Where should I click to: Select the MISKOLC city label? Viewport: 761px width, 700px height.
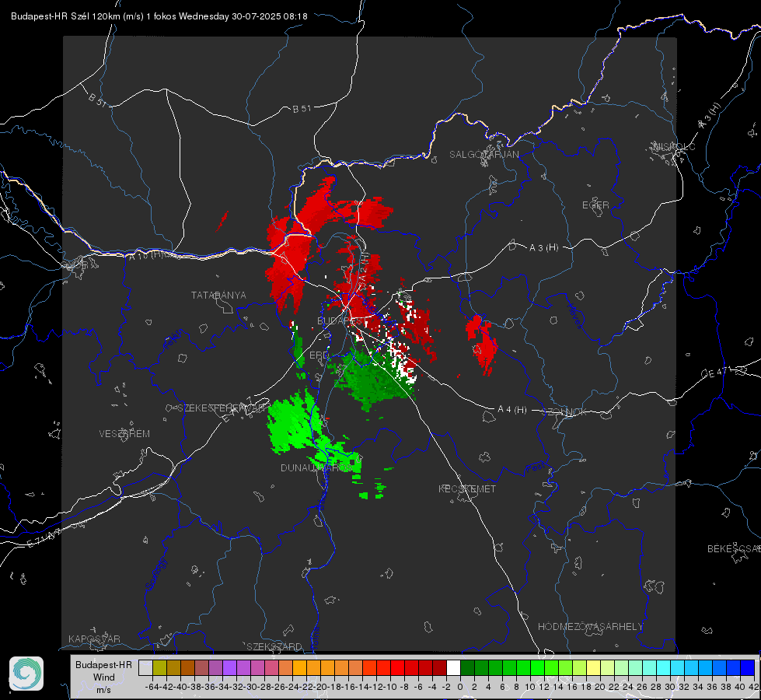(674, 146)
